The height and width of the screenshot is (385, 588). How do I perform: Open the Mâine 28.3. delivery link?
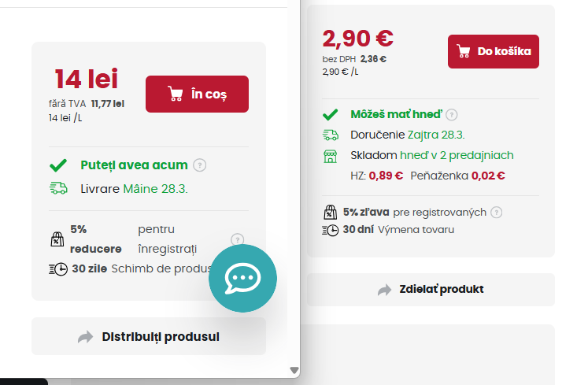point(156,189)
